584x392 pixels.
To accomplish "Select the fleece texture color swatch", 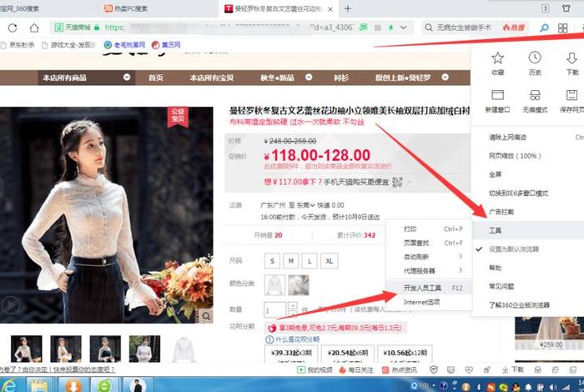I will [299, 285].
